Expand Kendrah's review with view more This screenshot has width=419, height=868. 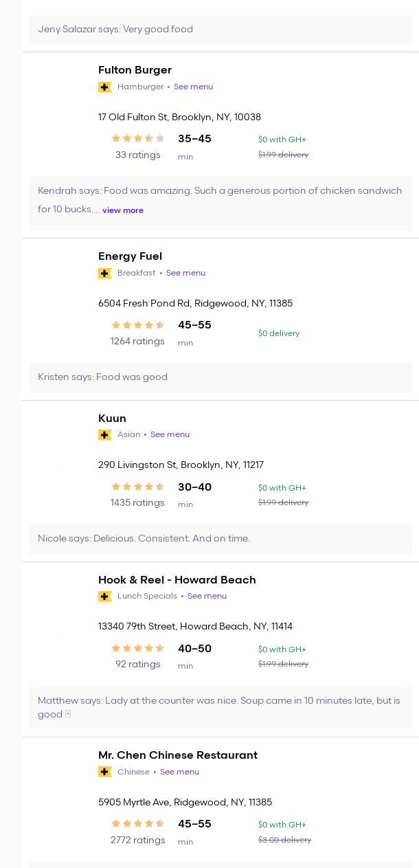pos(123,210)
